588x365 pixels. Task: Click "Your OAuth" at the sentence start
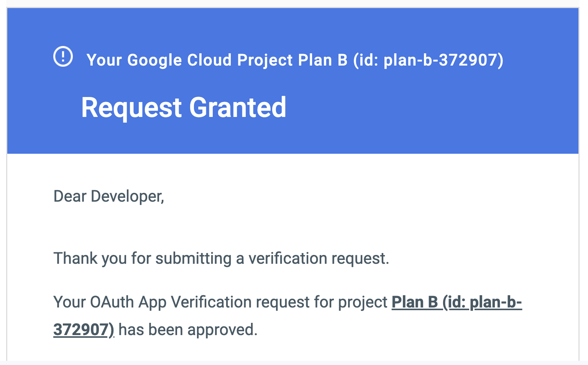pos(94,302)
